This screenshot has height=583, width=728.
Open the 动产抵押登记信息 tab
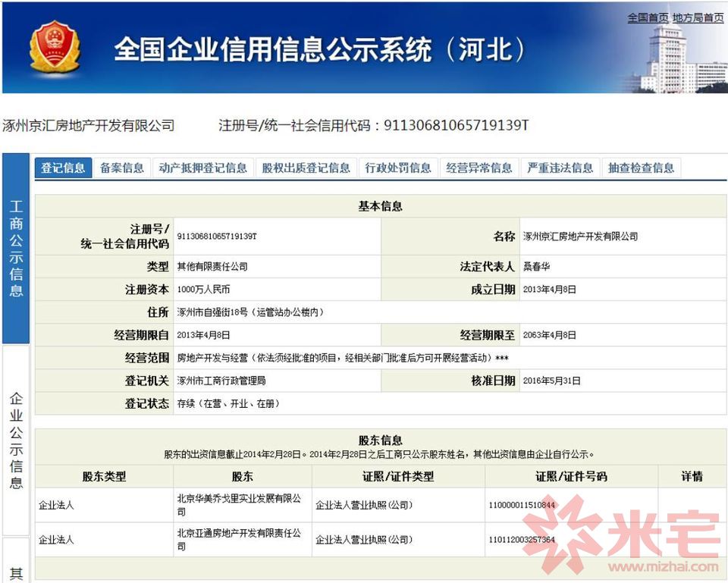point(203,168)
